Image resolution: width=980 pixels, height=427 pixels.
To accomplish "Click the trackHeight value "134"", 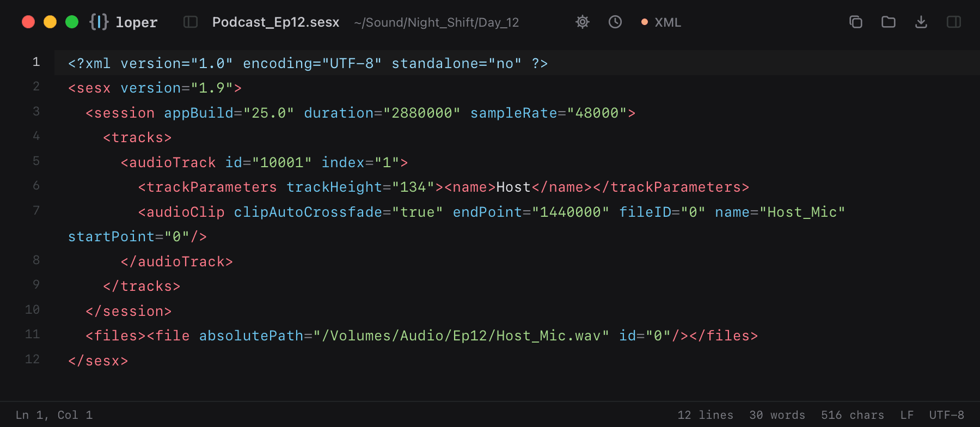I will coord(413,187).
